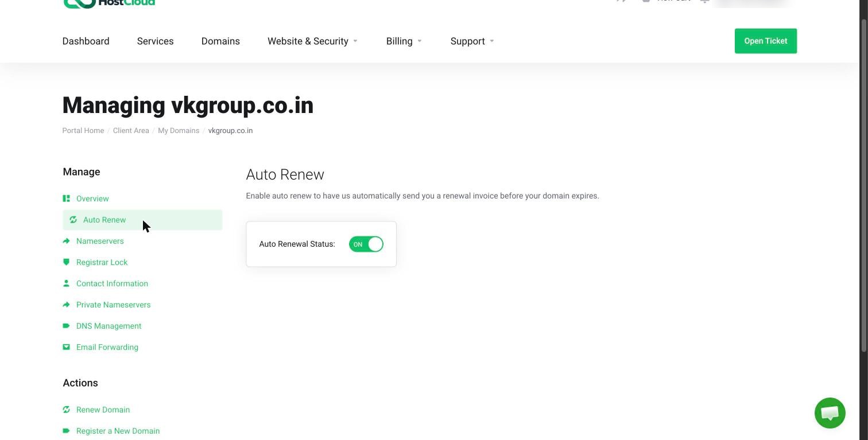Open the Overview sidebar link
Viewport: 868px width, 440px height.
(x=92, y=198)
